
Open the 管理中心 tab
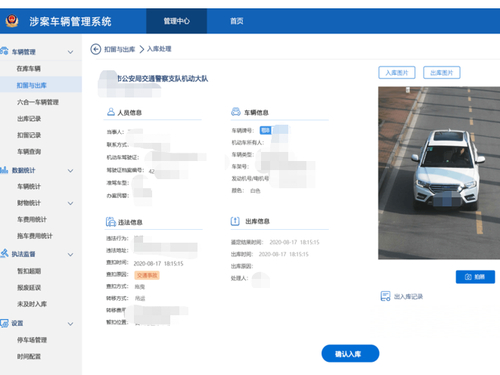pos(177,21)
